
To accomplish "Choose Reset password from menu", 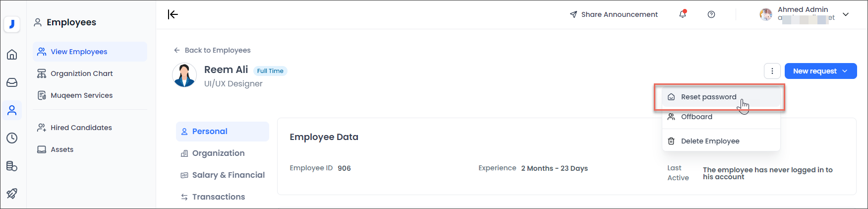I will (x=708, y=97).
